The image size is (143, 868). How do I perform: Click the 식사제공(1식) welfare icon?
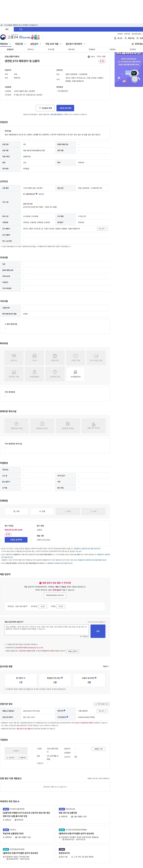pos(76,374)
